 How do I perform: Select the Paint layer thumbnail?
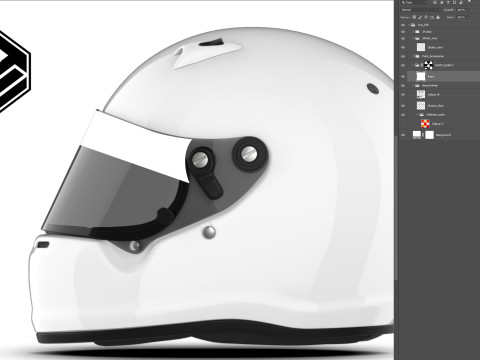tap(421, 76)
